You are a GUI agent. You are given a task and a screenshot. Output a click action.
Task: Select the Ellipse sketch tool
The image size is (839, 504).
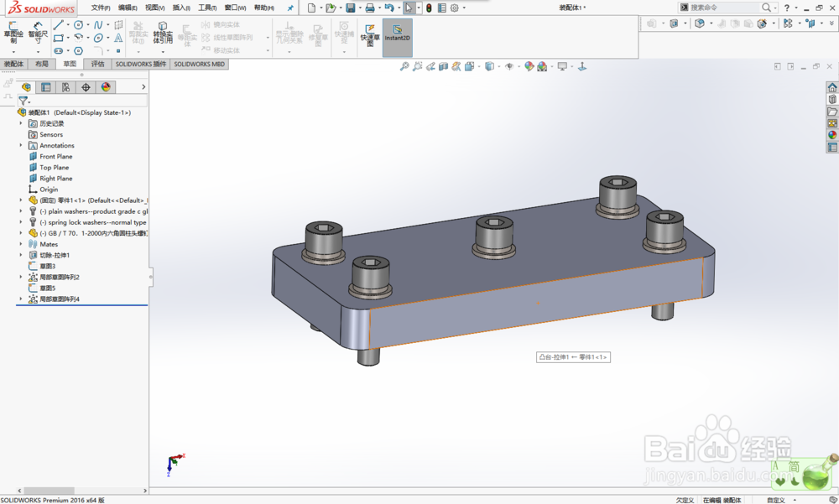click(98, 38)
